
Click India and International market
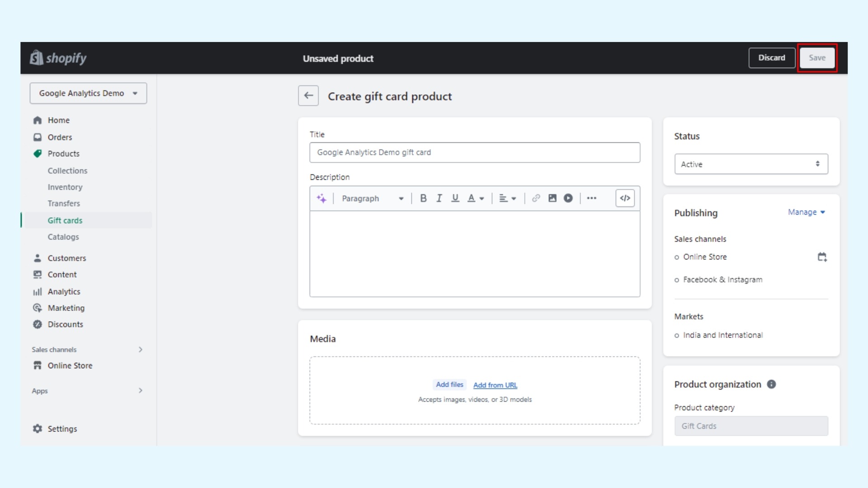click(x=722, y=335)
